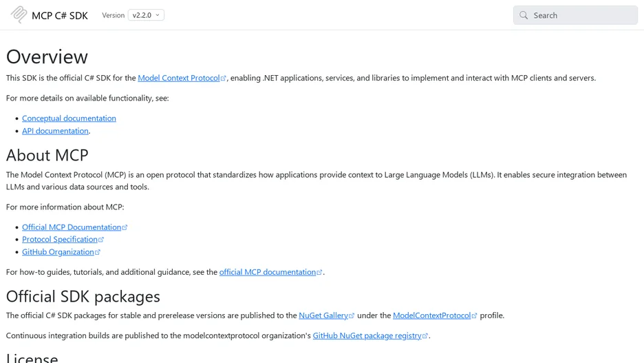Click external-link icon after ModelContextProtocol profile
This screenshot has height=363, width=644.
pos(474,315)
